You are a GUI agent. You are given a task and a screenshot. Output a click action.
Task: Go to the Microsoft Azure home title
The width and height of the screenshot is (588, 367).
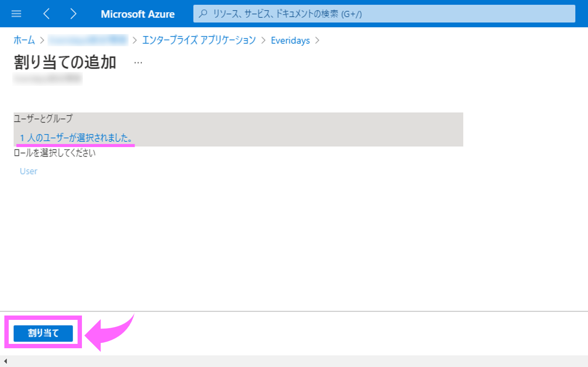click(x=137, y=14)
